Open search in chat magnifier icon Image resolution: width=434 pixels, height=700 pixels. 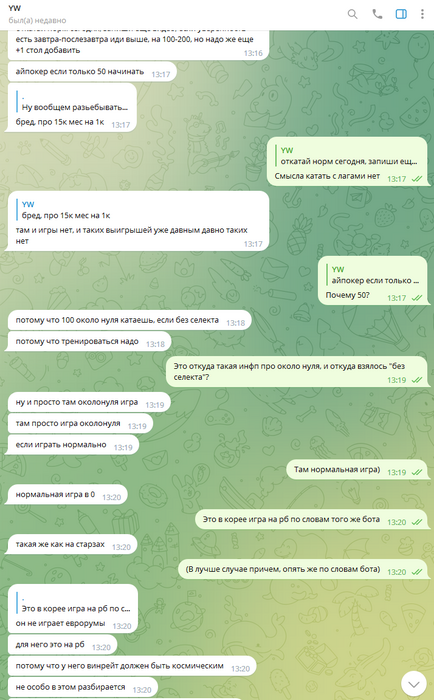[x=352, y=14]
